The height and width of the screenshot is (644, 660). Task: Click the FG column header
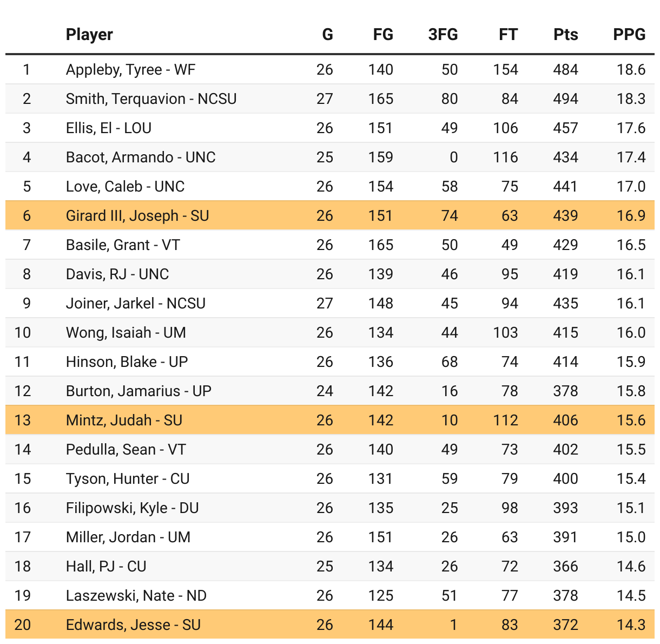(x=383, y=35)
